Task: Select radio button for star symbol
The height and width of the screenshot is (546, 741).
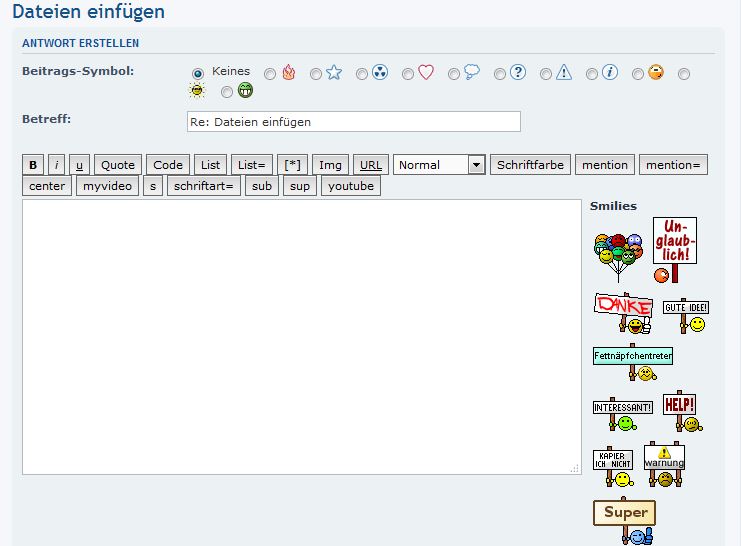Action: pos(316,74)
